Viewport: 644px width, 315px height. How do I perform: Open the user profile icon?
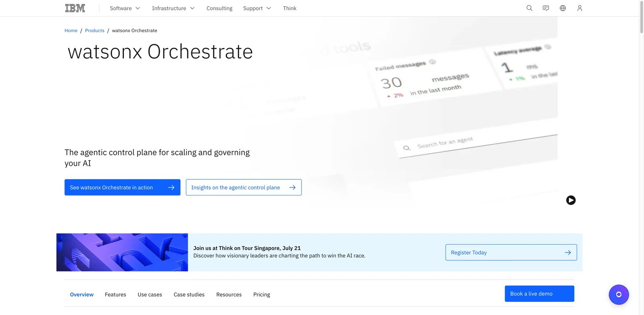[x=580, y=8]
